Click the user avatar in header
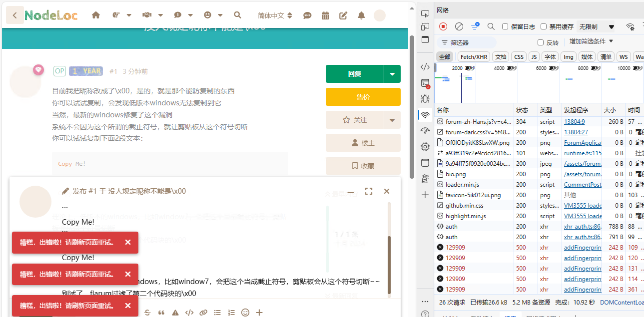 (x=380, y=15)
